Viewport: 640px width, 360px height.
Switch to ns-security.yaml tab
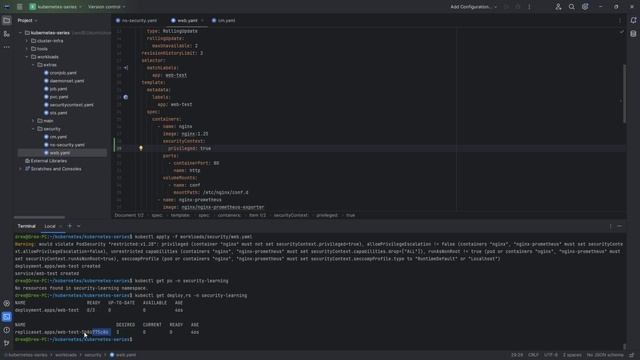pos(136,20)
